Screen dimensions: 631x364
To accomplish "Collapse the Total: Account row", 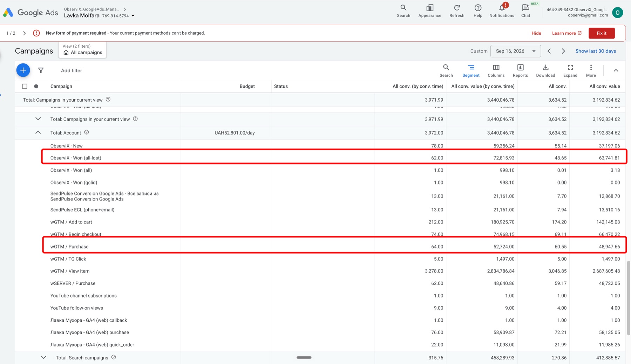I will (x=38, y=132).
